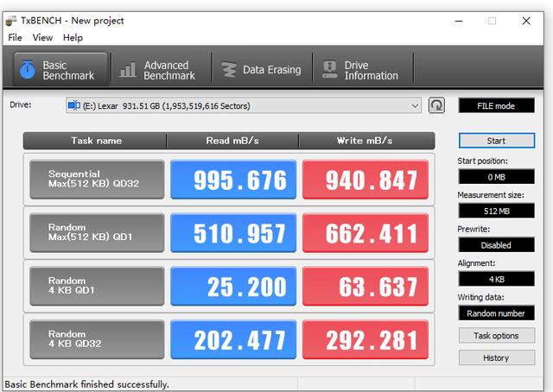Click the Write mB/s column header
Screen dimensions: 553x392
pyautogui.click(x=366, y=141)
